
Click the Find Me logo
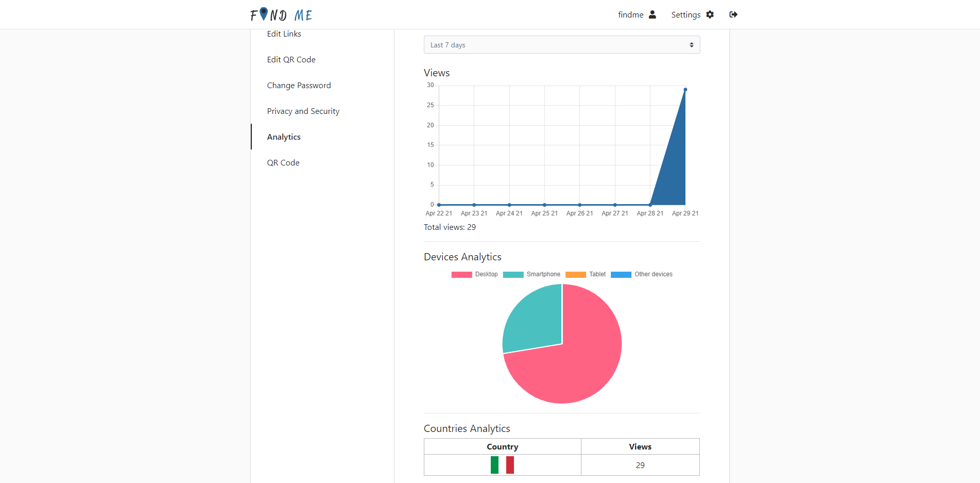(x=281, y=14)
